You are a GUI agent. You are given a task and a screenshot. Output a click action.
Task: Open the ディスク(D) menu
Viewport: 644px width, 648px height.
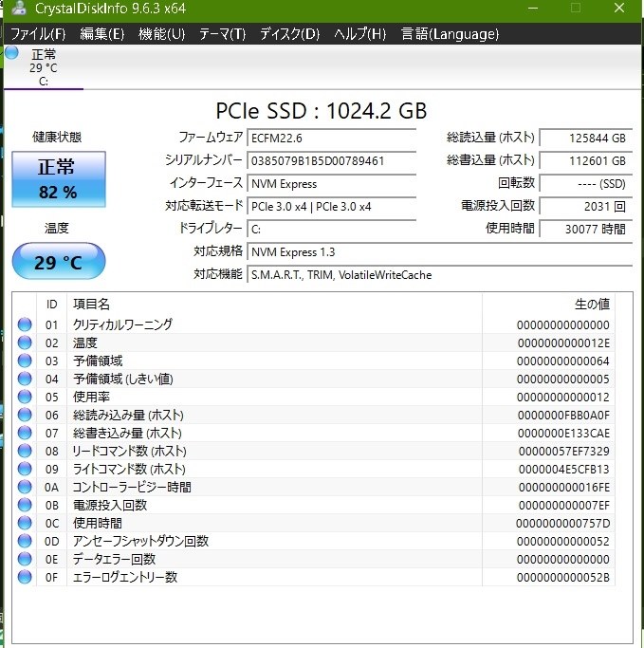(290, 34)
